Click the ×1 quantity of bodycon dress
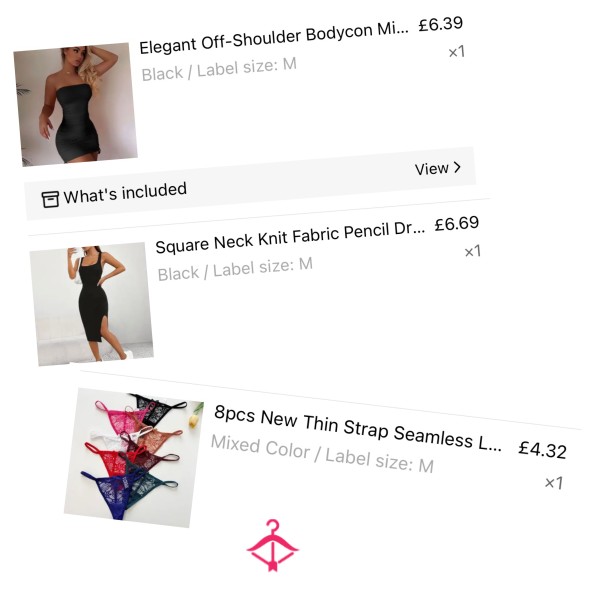This screenshot has height=600, width=600. (x=457, y=52)
